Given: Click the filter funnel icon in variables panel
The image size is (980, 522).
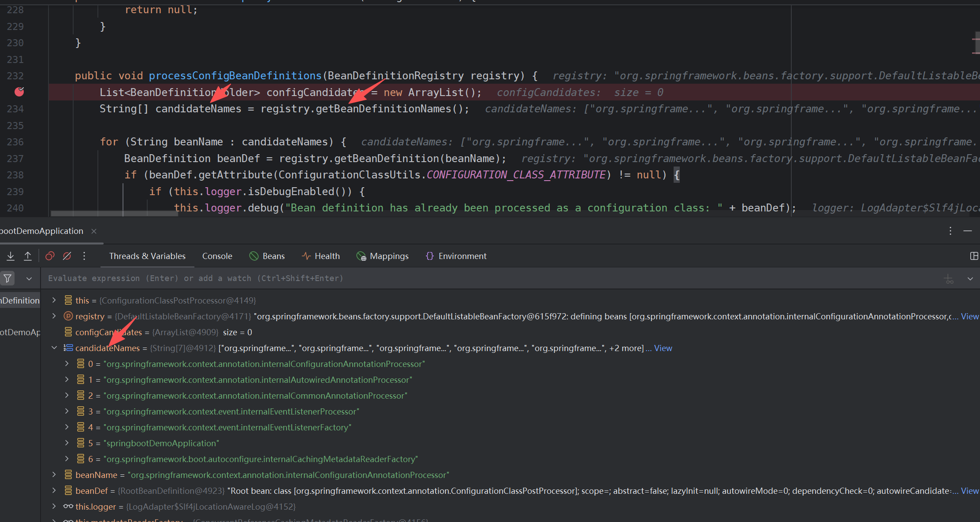Looking at the screenshot, I should [x=7, y=278].
